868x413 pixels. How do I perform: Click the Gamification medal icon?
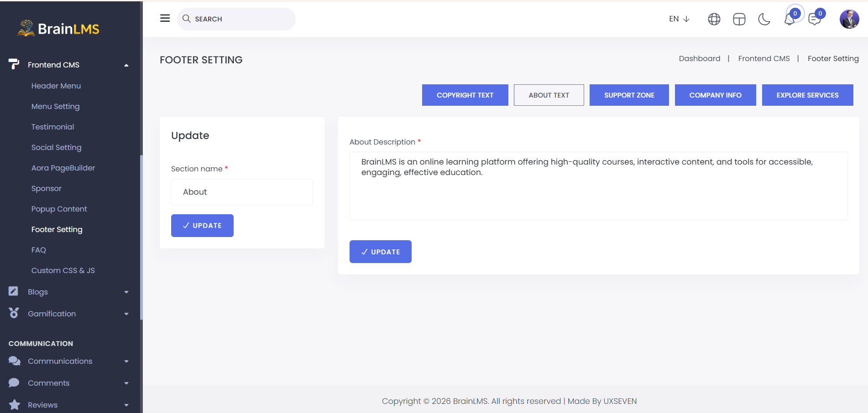point(14,313)
